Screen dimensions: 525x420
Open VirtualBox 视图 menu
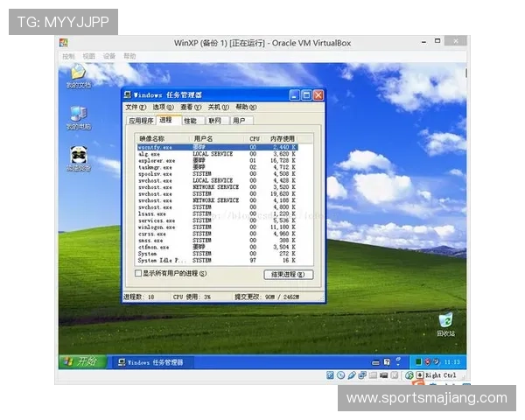[x=88, y=56]
